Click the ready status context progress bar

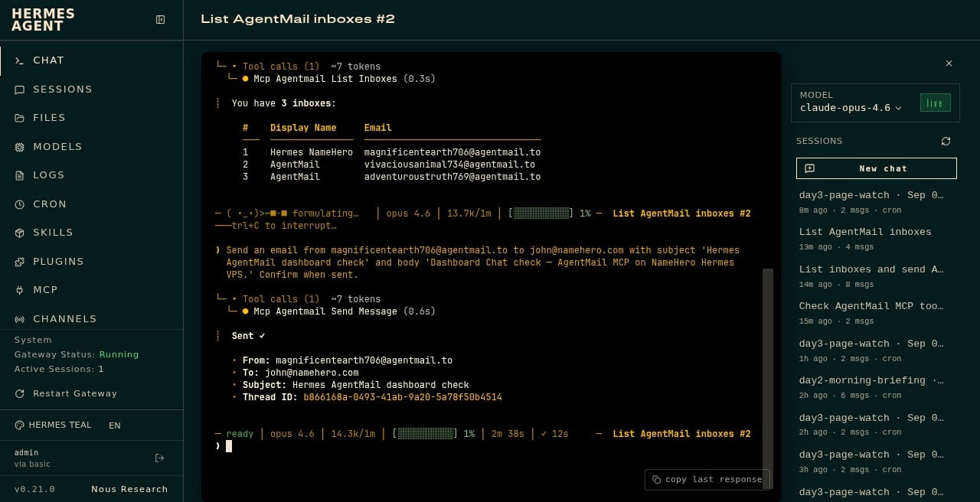coord(424,434)
